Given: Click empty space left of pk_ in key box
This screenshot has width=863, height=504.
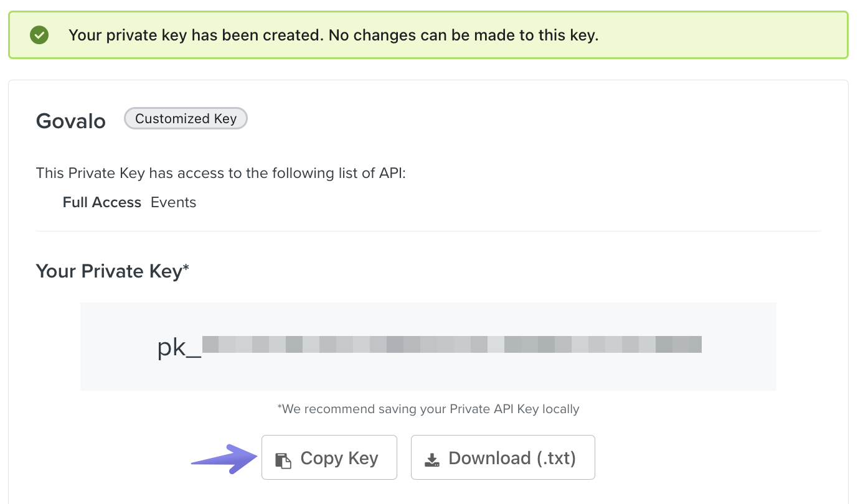Looking at the screenshot, I should 118,347.
